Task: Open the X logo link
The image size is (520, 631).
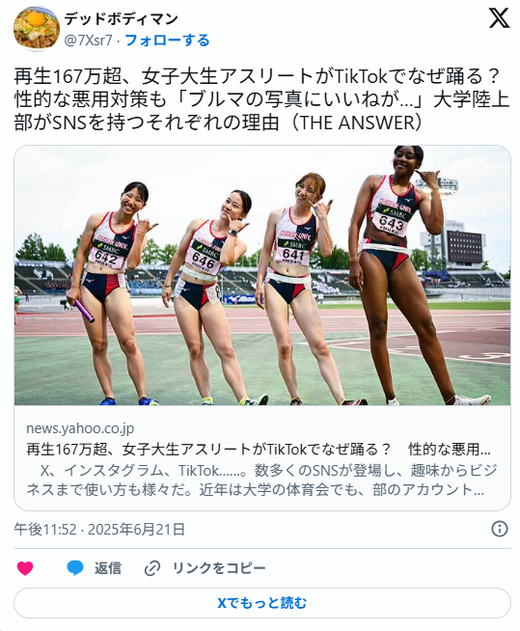Action: (x=499, y=19)
